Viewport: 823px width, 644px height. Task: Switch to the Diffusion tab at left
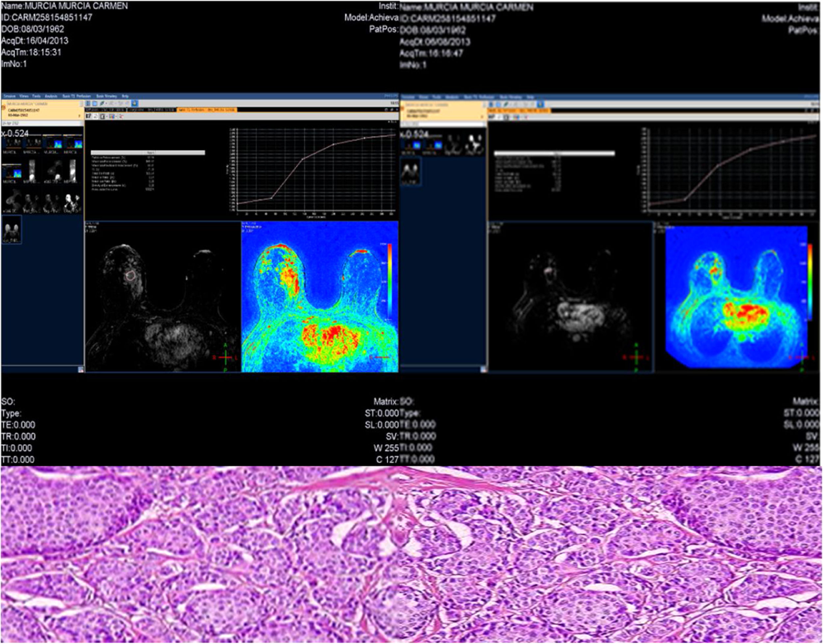pos(105,110)
